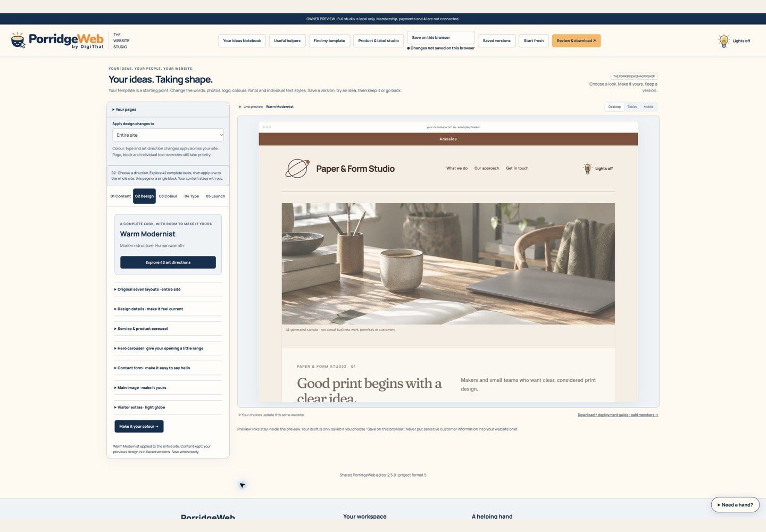The height and width of the screenshot is (532, 766).
Task: Select the 02 Design tab
Action: click(x=144, y=196)
